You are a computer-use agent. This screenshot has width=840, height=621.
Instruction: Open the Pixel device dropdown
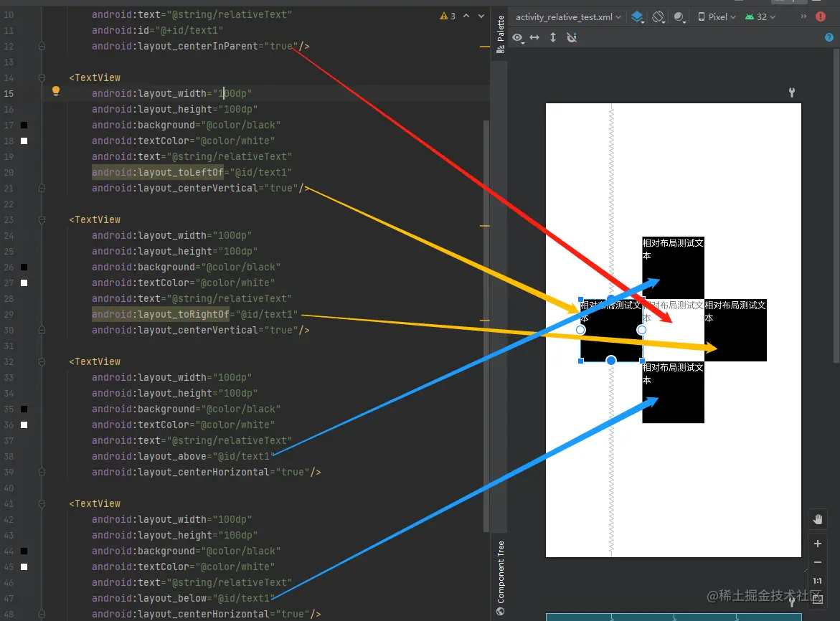717,17
